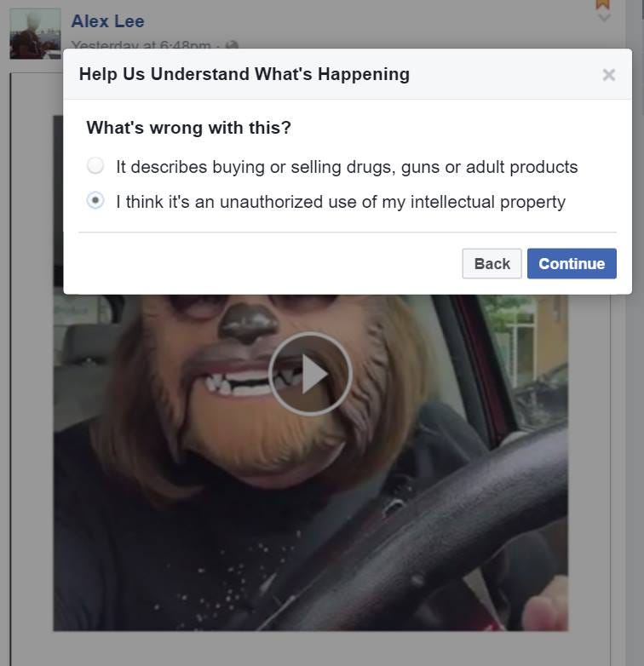Image resolution: width=644 pixels, height=666 pixels.
Task: Click the Continue button
Action: click(x=572, y=264)
